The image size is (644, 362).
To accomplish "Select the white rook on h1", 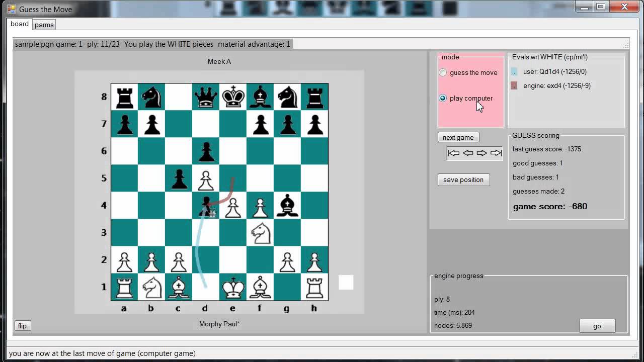I will click(314, 287).
